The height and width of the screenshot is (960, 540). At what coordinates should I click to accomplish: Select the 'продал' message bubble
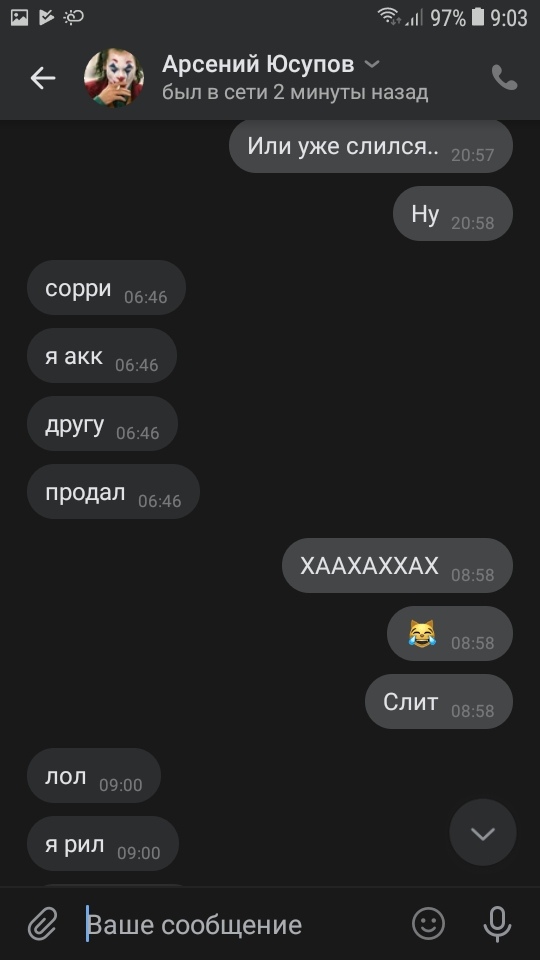click(113, 492)
